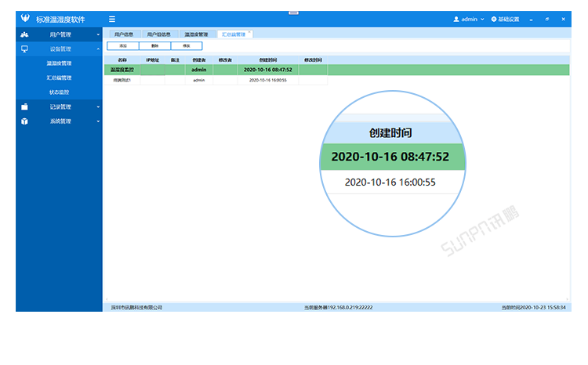Open the admin account dropdown arrow
The width and height of the screenshot is (588, 365).
[482, 19]
